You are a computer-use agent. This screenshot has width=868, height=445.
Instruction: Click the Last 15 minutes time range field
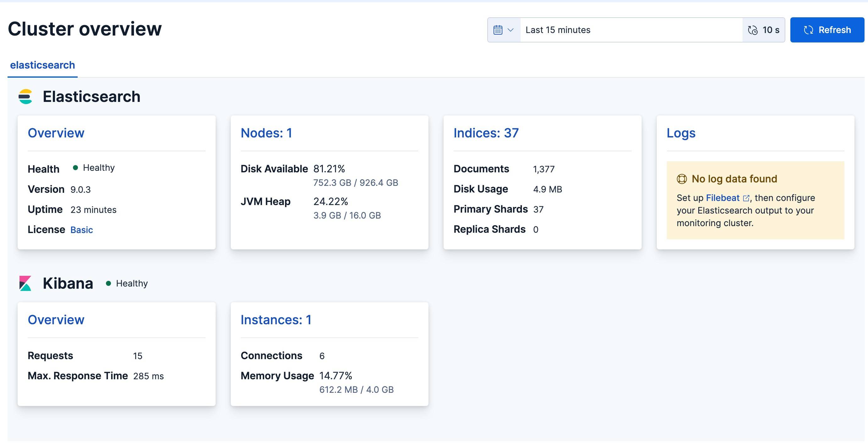pyautogui.click(x=631, y=30)
